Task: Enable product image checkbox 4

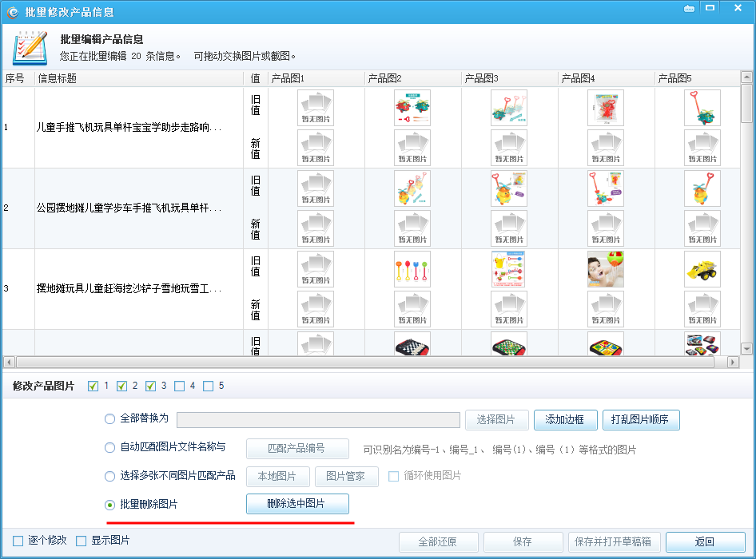Action: (x=180, y=387)
